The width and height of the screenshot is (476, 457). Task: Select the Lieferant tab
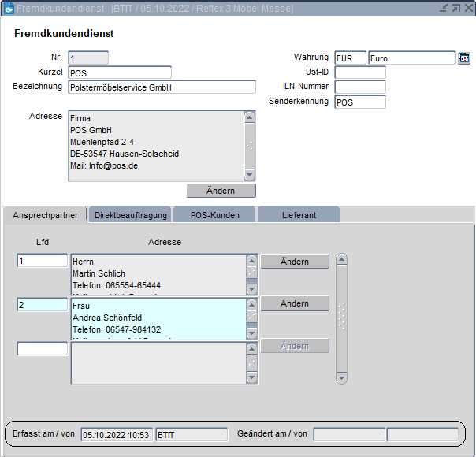pos(299,214)
